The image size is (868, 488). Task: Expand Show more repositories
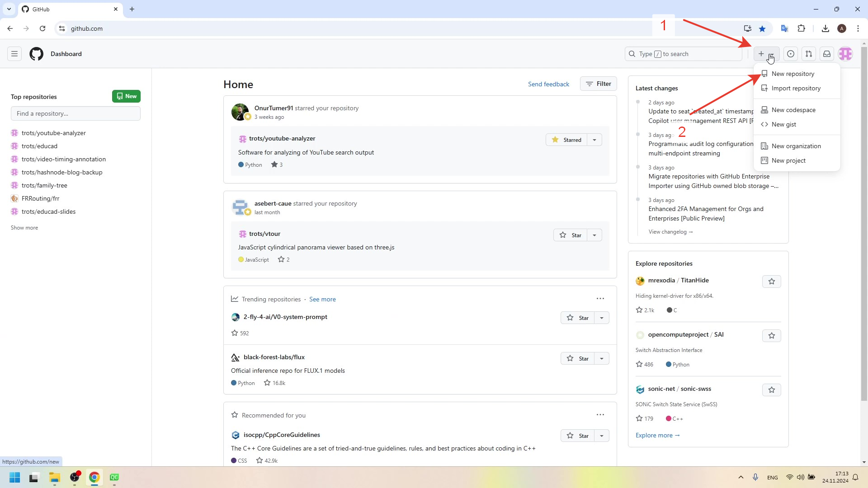pyautogui.click(x=24, y=228)
